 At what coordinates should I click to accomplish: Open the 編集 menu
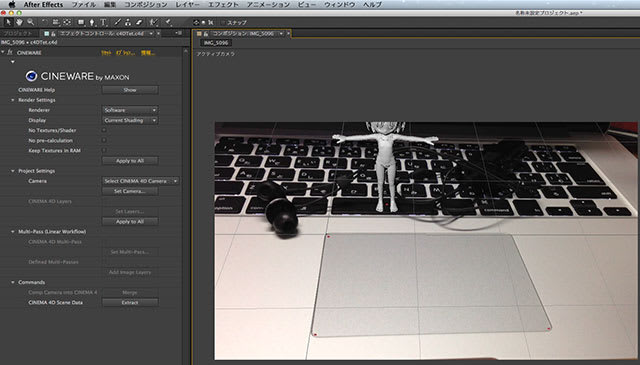(110, 4)
